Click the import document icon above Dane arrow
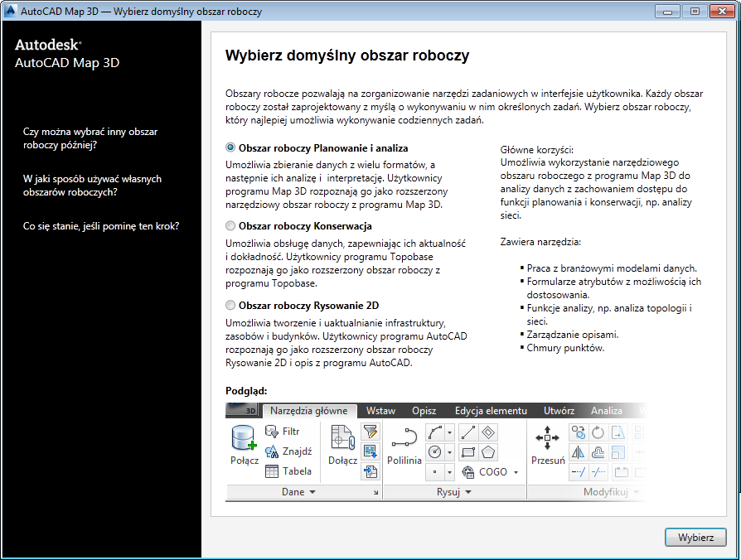This screenshot has width=741, height=560. (x=370, y=471)
